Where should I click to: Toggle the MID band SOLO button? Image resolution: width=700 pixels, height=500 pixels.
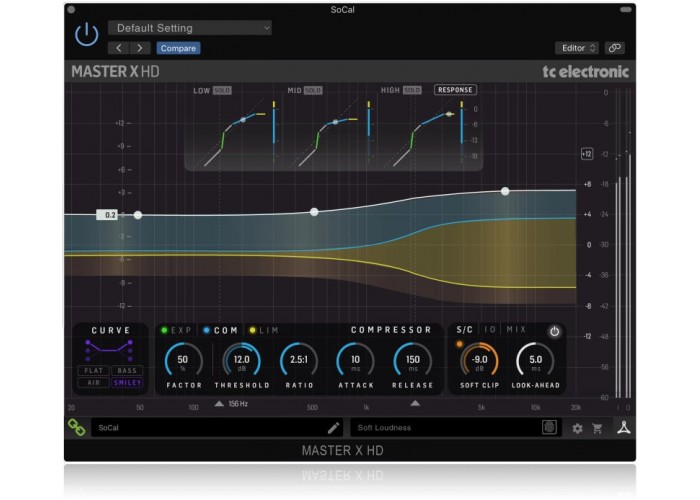[313, 91]
